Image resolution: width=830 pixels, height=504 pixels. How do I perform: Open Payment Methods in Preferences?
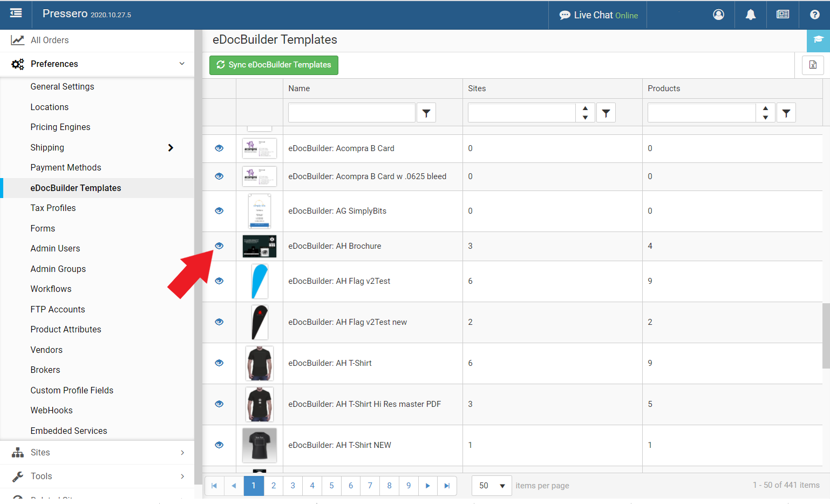[x=66, y=167]
